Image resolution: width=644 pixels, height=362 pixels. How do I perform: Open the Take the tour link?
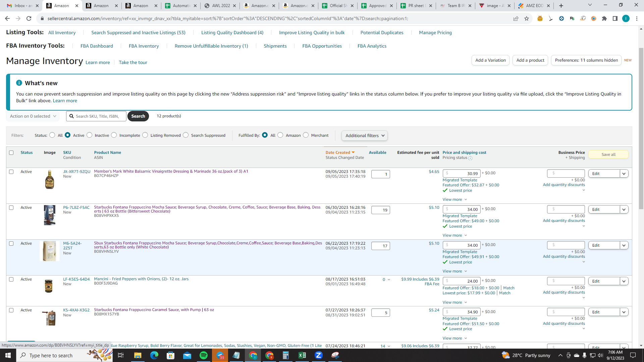pos(133,62)
